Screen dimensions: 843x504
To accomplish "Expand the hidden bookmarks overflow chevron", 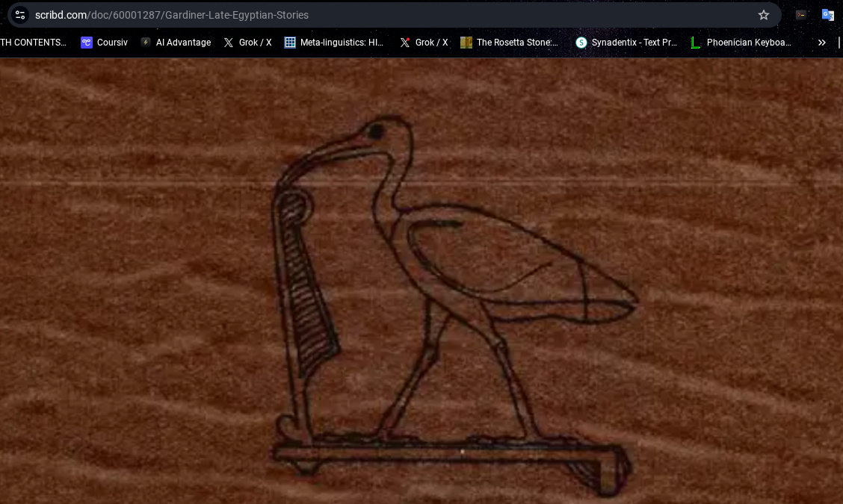I will 821,43.
